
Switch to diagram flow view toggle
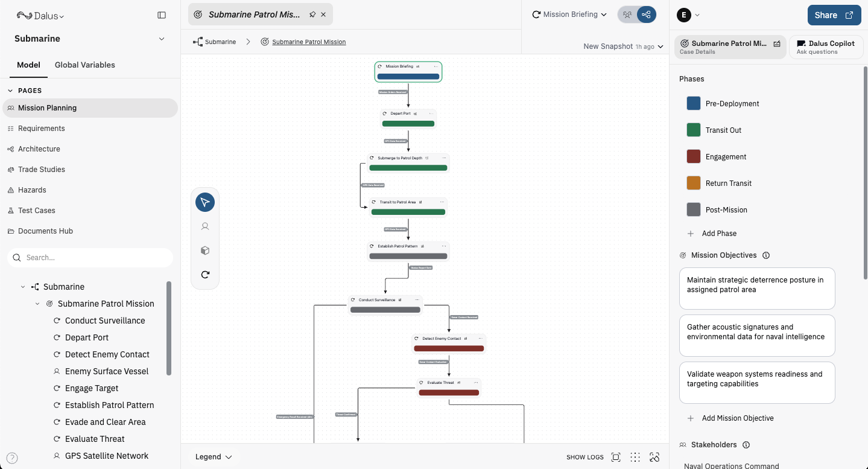tap(647, 14)
